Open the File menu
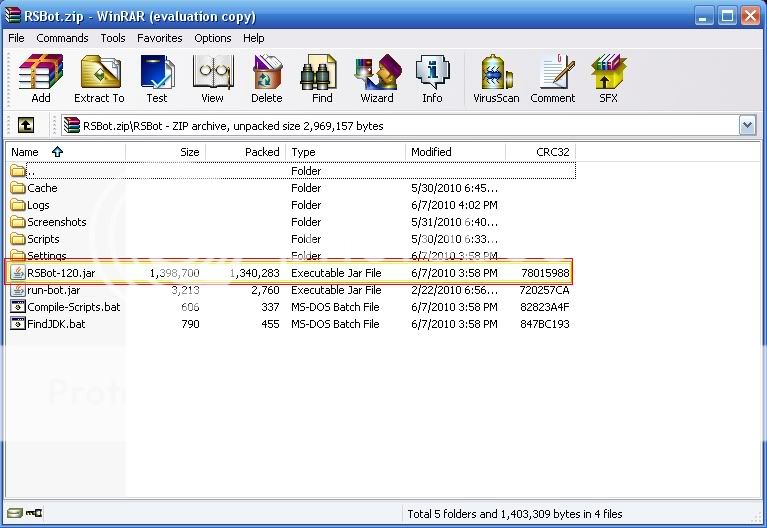767x528 pixels. (16, 38)
